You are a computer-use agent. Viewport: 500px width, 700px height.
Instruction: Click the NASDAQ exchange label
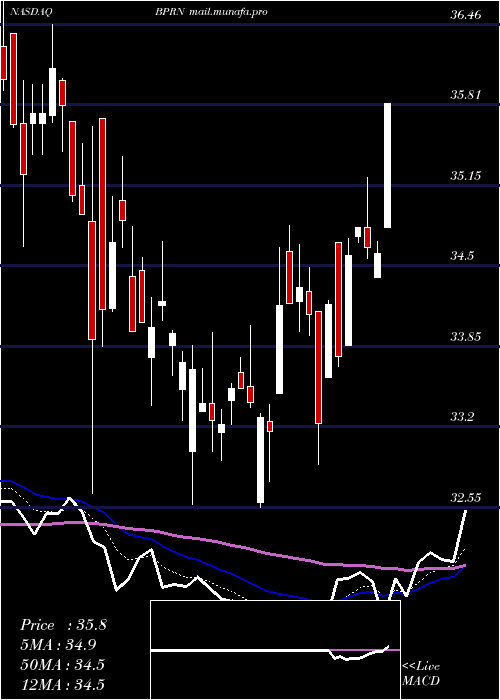[x=31, y=12]
